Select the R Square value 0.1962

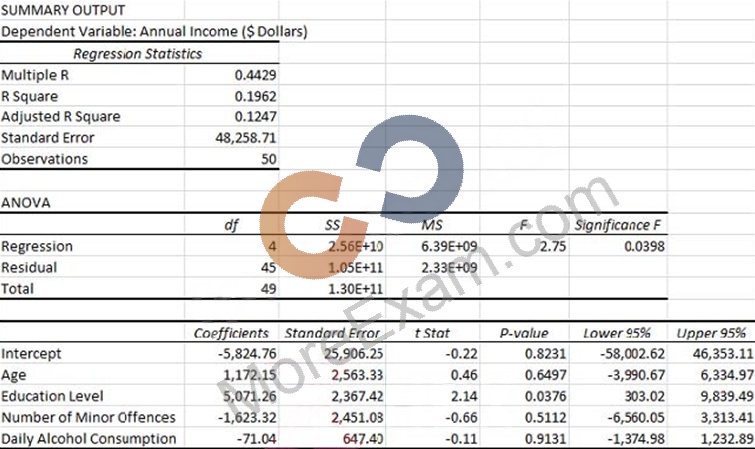click(255, 96)
